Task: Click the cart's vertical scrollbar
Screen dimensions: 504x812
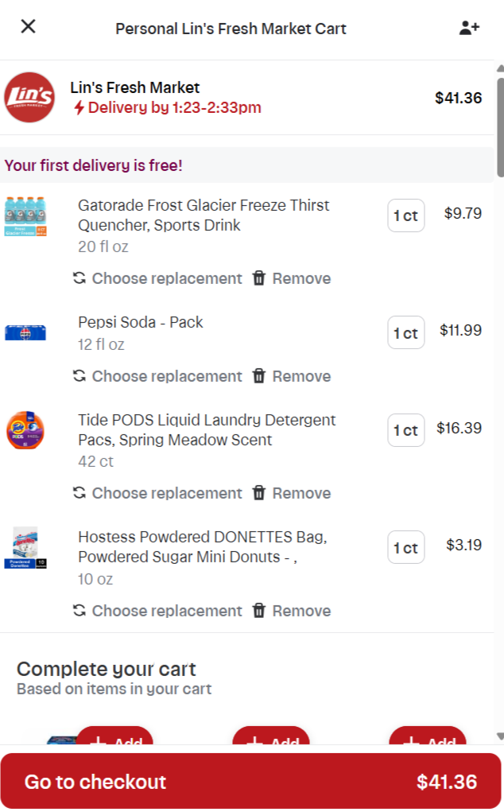Action: (500, 127)
